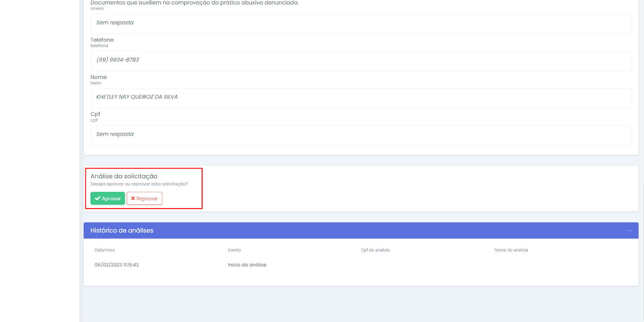
Task: Select the Nome do analista column header
Action: point(511,250)
